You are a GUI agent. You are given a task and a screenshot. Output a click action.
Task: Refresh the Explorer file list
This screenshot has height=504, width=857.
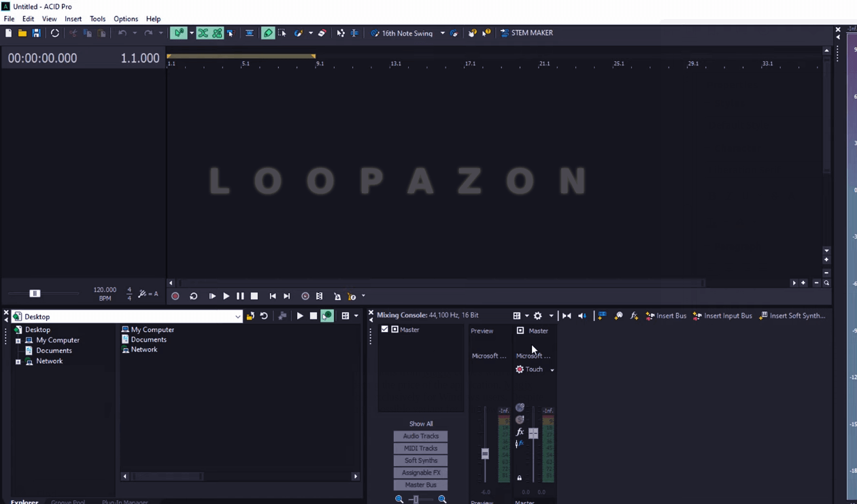[x=264, y=316]
